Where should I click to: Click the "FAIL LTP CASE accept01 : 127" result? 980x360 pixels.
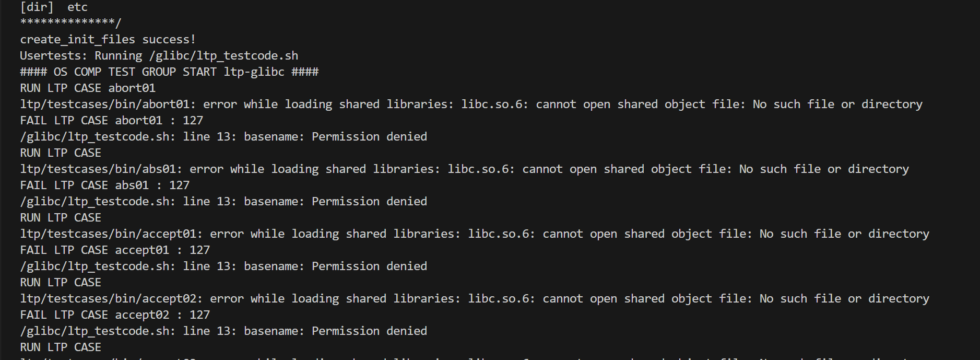coord(115,250)
